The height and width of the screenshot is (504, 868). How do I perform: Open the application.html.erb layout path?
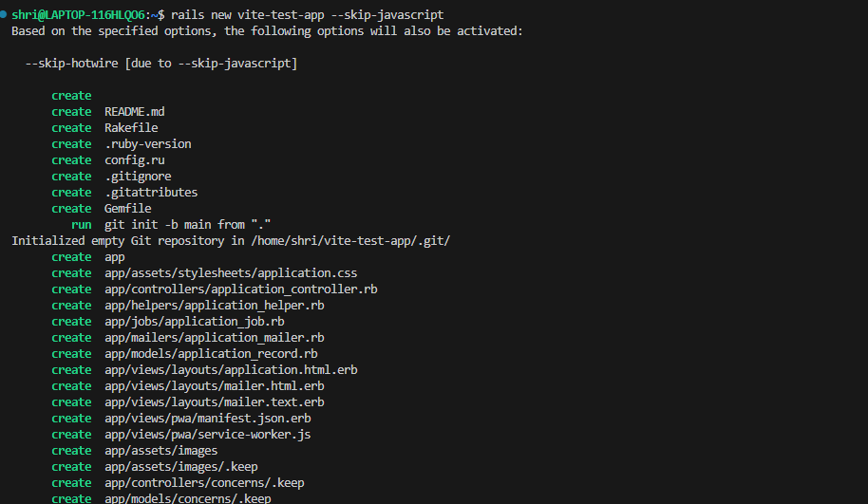click(231, 370)
